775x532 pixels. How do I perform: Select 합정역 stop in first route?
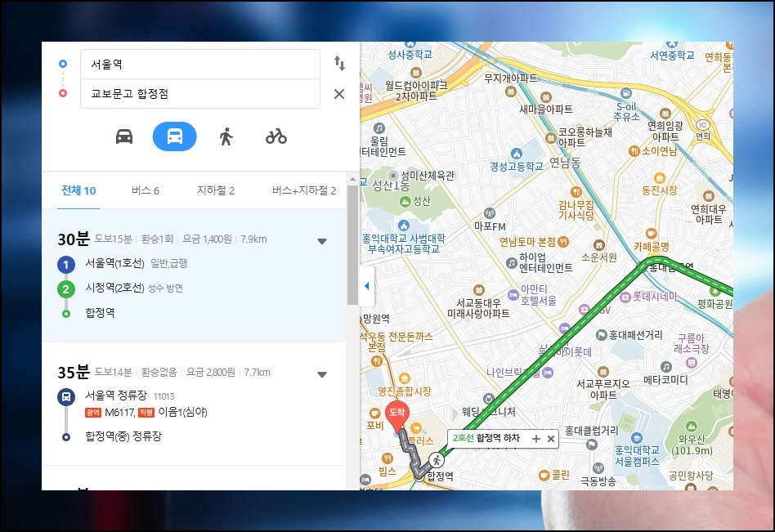(x=100, y=313)
